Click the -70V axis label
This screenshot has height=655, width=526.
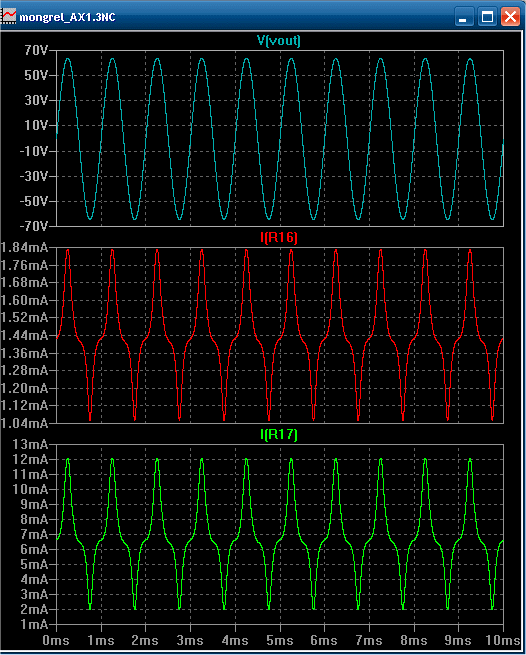[34, 226]
